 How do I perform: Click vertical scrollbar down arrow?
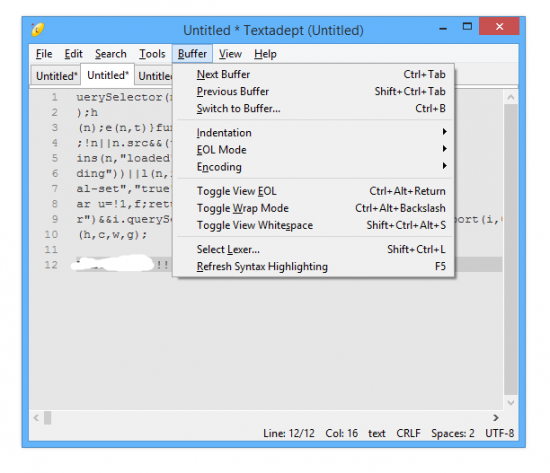click(x=511, y=402)
